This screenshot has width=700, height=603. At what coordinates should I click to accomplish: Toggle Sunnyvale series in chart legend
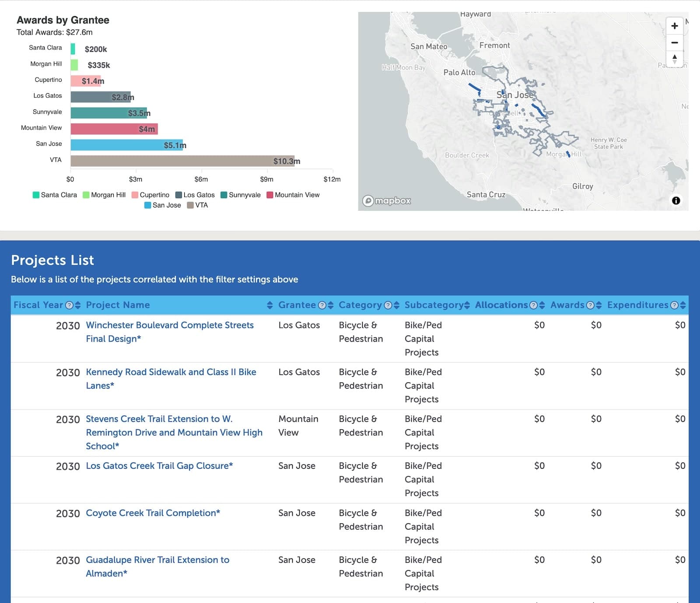[241, 195]
